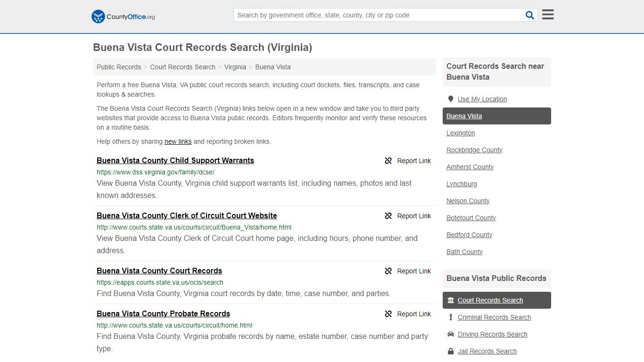This screenshot has width=644, height=362.
Task: Visit the circuit Buena_Vista home.html URL
Action: point(194,227)
